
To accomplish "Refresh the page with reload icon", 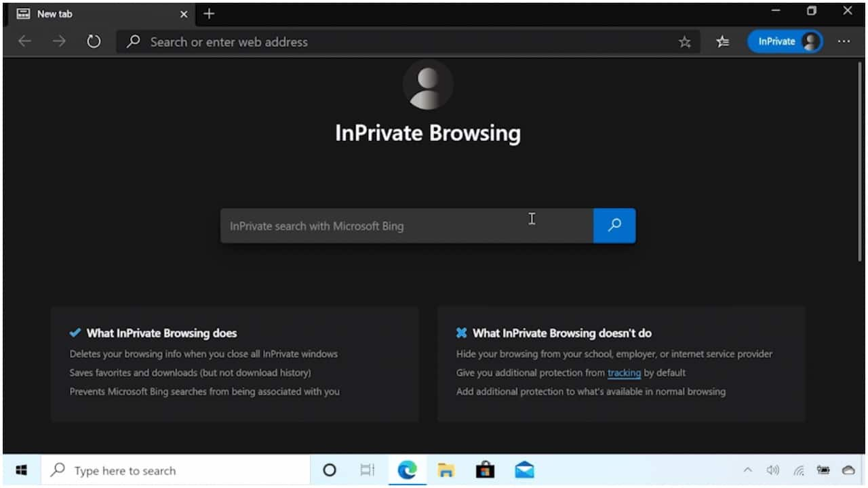I will click(94, 41).
